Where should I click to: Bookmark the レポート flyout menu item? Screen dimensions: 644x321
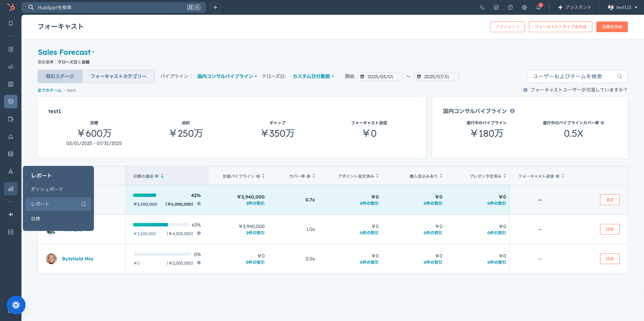(x=84, y=204)
